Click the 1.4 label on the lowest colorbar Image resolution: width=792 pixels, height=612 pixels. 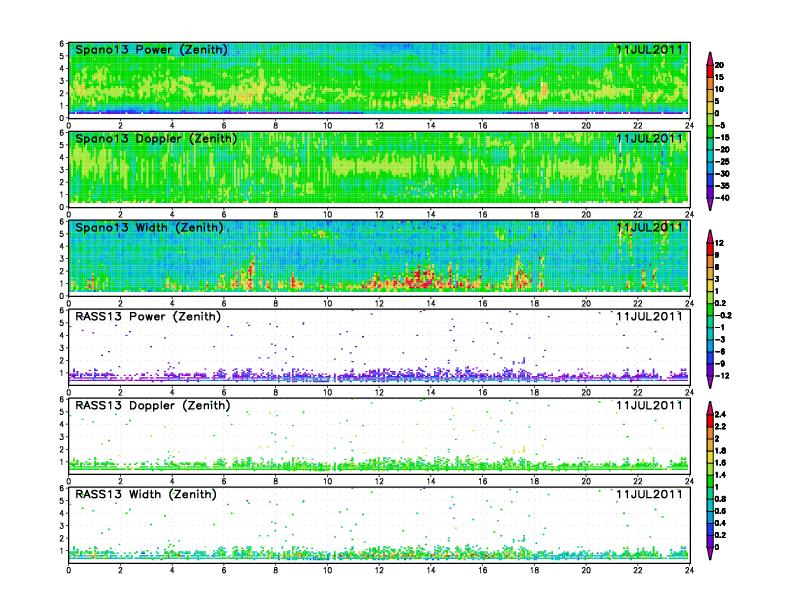click(721, 475)
